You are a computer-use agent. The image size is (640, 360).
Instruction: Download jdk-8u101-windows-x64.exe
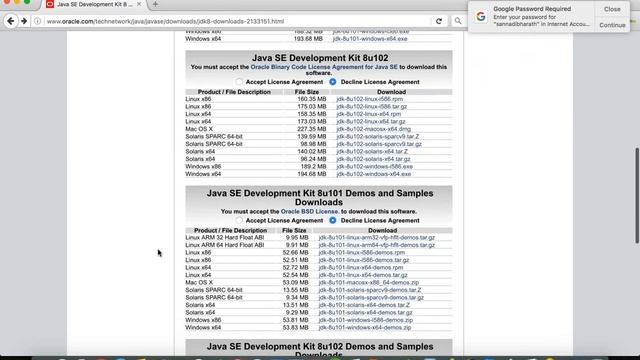[370, 39]
